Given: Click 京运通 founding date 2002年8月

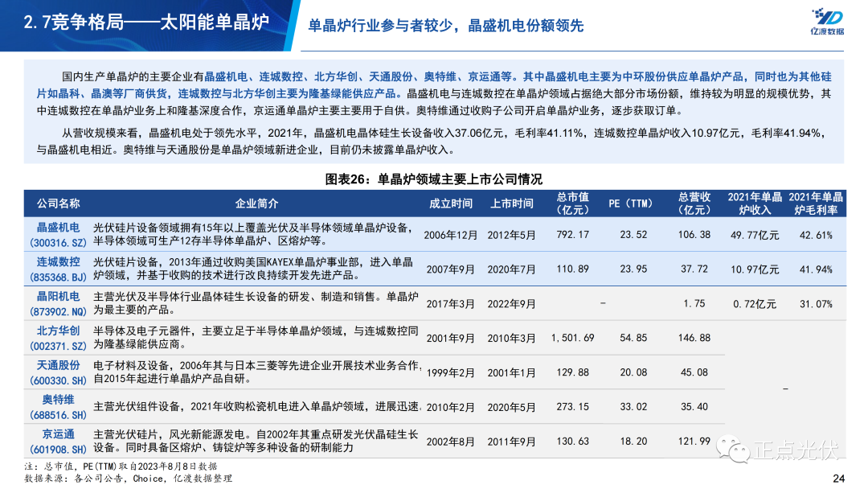Looking at the screenshot, I should tap(451, 442).
